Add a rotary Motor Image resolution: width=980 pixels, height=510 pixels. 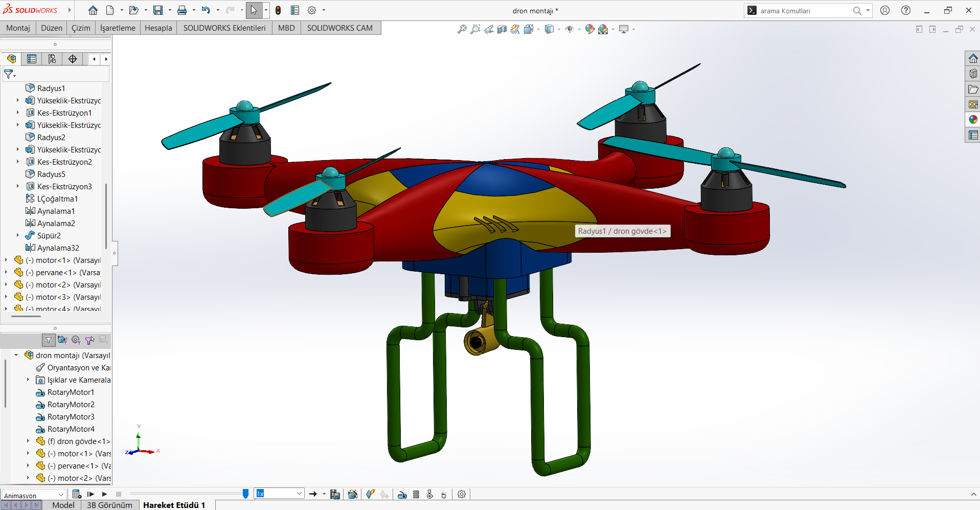pos(402,494)
